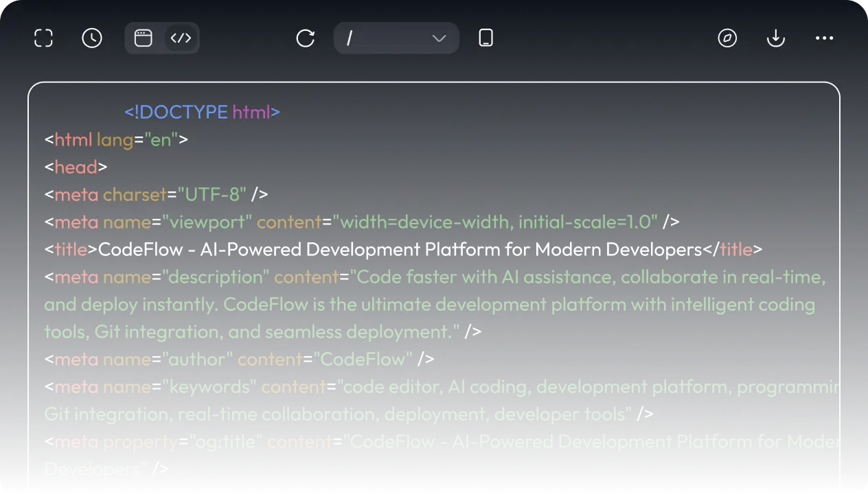868x494 pixels.
Task: Expand the route path dropdown chevron
Action: click(x=439, y=38)
